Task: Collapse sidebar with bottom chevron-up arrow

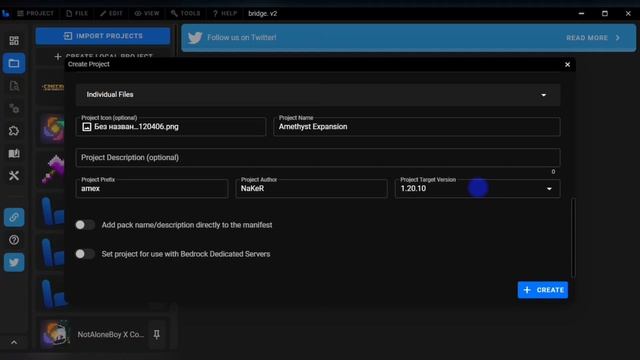Action: [x=14, y=342]
